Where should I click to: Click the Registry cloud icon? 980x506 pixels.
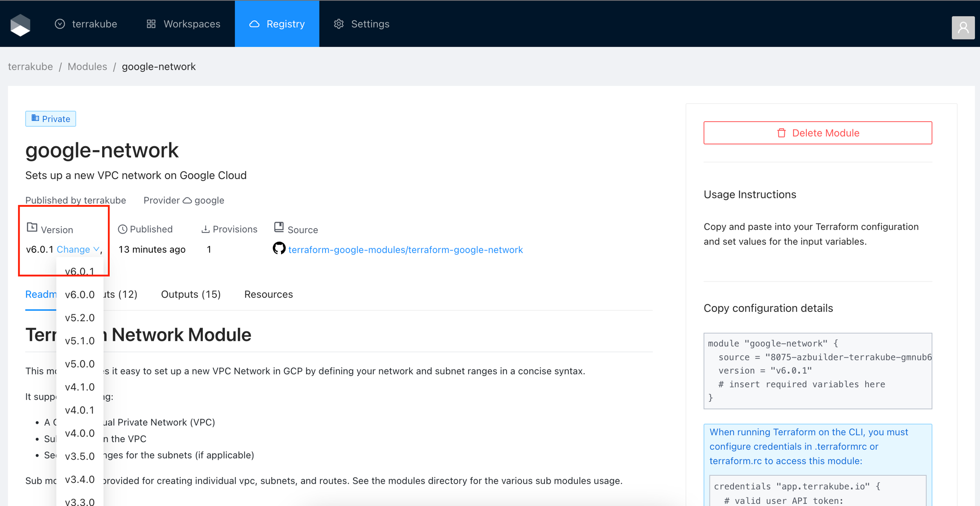click(254, 24)
